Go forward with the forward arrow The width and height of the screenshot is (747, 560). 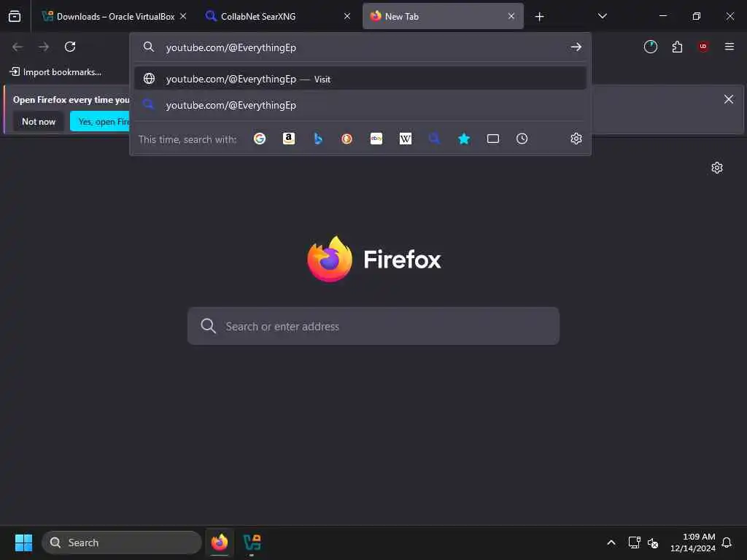(44, 47)
